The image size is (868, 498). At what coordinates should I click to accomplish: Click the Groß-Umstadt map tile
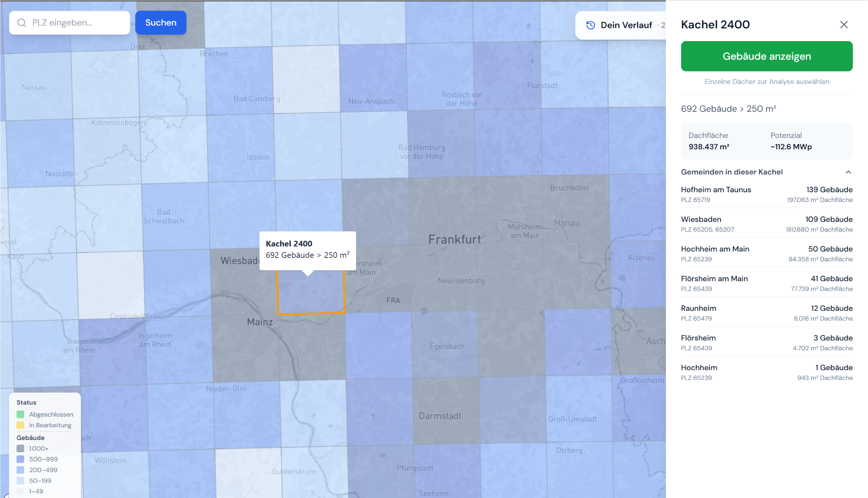tap(579, 408)
